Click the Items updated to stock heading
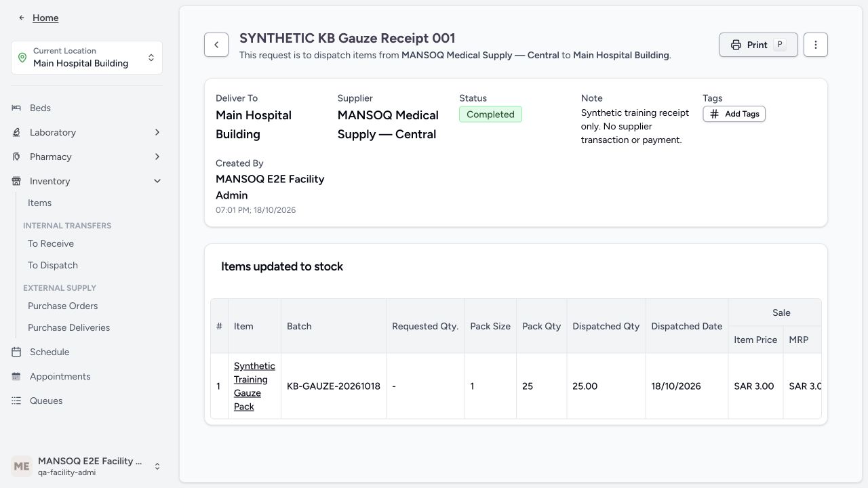This screenshot has width=868, height=488. [282, 266]
